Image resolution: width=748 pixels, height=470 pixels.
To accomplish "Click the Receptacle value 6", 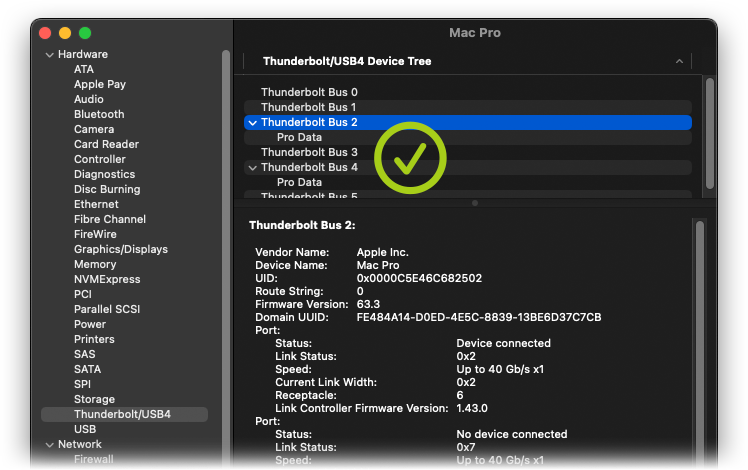I will (x=460, y=396).
